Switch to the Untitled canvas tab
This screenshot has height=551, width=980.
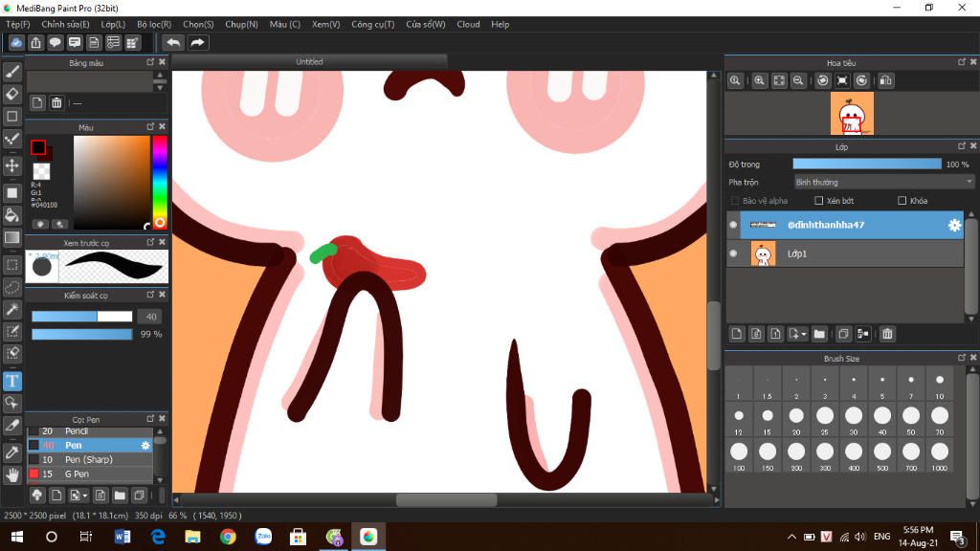309,62
